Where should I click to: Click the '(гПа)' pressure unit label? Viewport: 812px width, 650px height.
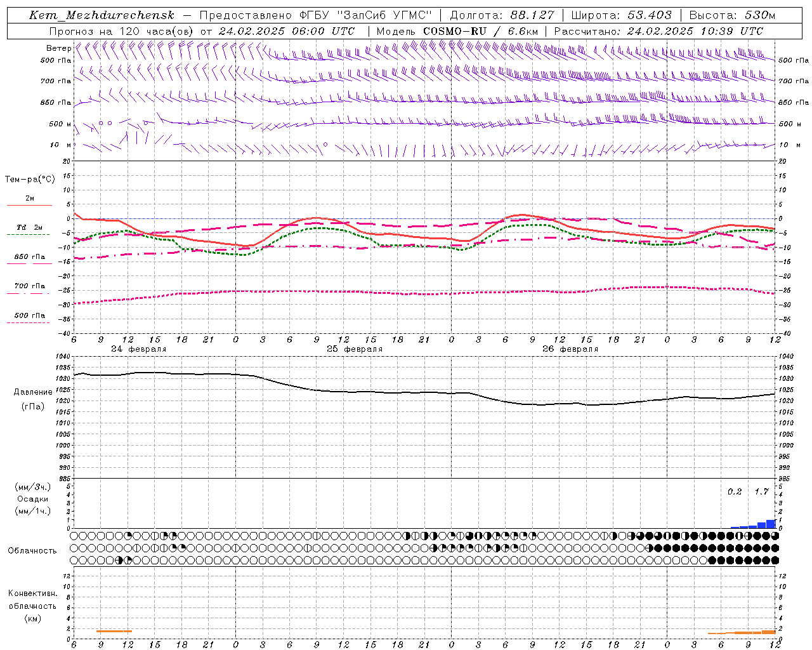point(33,407)
